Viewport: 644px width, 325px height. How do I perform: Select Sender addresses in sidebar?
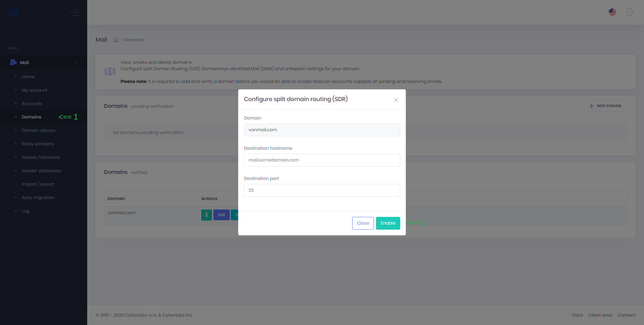click(x=41, y=171)
